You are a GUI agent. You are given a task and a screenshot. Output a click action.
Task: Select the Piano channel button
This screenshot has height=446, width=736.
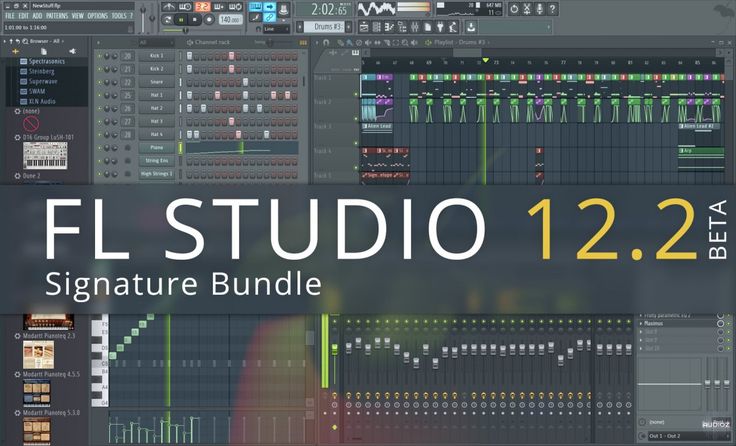tap(156, 147)
